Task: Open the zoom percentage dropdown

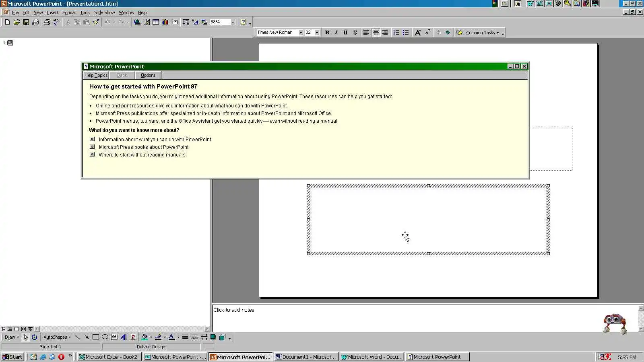Action: click(x=233, y=22)
